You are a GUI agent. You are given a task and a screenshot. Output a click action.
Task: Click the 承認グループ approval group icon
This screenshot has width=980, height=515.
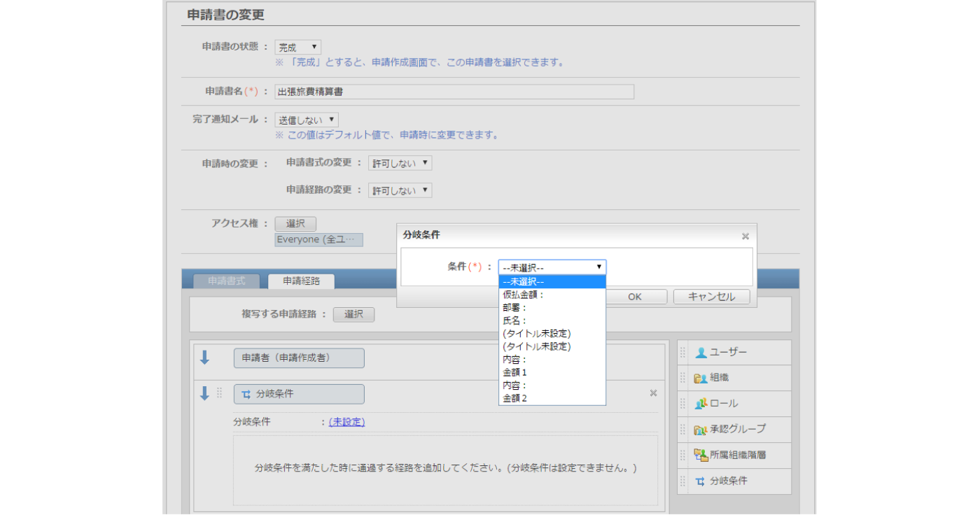pos(701,430)
